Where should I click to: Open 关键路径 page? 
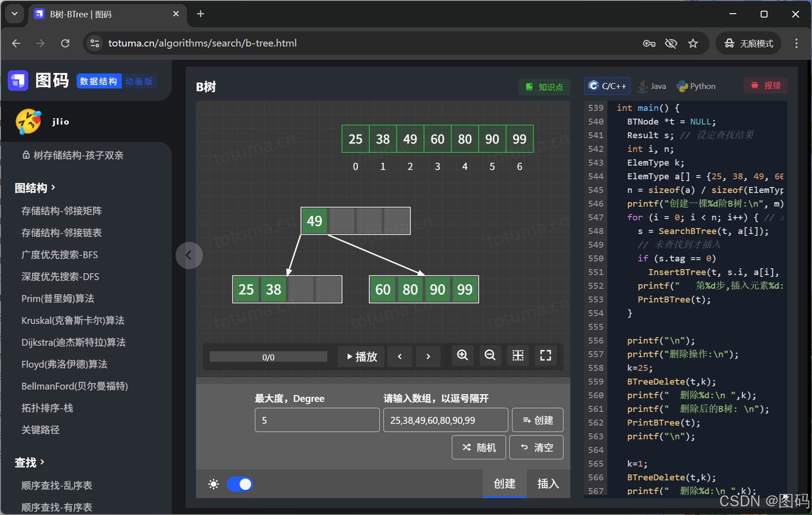pos(41,430)
